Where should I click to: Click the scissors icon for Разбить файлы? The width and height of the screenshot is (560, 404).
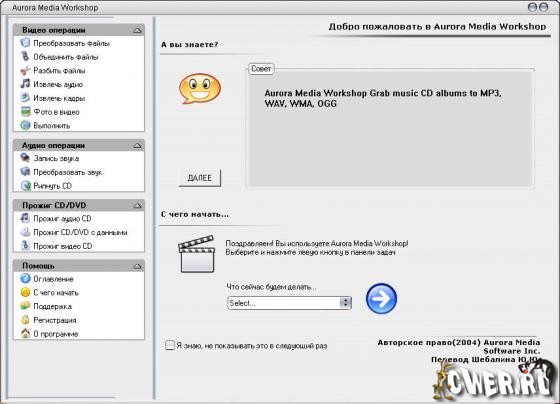pos(25,70)
